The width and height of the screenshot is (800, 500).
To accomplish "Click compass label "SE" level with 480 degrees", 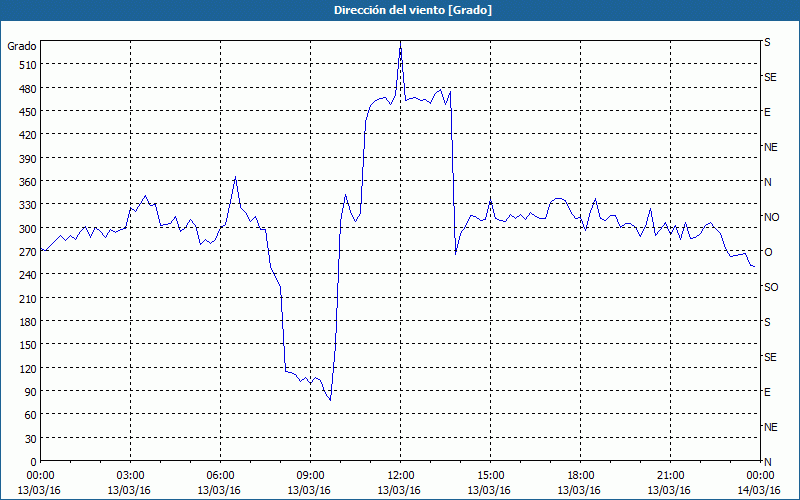I will 770,77.
